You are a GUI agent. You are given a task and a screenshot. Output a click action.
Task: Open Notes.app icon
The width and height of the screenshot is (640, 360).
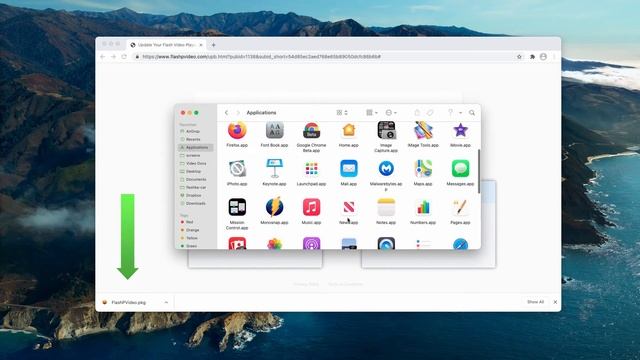386,207
